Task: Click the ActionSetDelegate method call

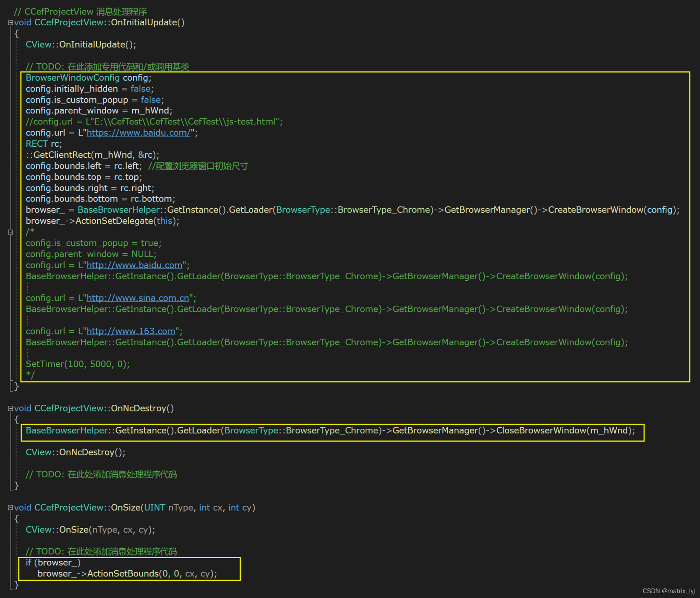Action: (114, 221)
